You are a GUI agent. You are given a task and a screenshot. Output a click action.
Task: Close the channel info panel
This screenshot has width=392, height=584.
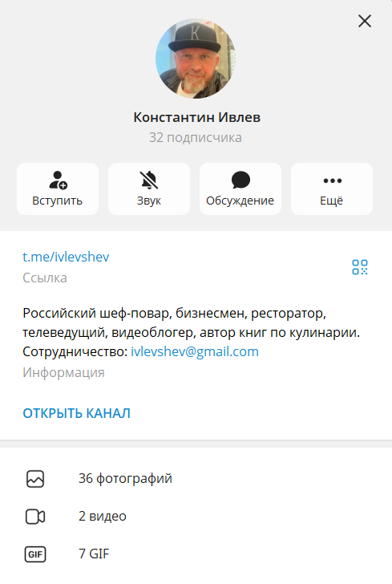365,21
